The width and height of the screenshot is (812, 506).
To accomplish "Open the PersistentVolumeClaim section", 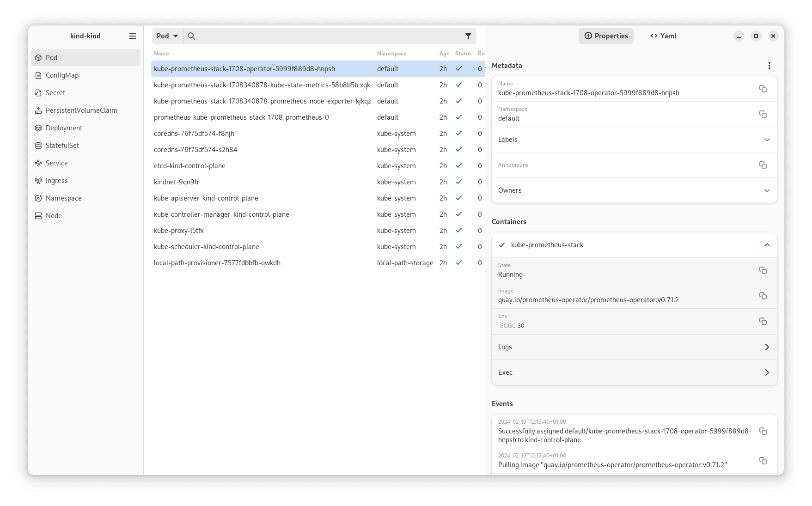I will [81, 110].
